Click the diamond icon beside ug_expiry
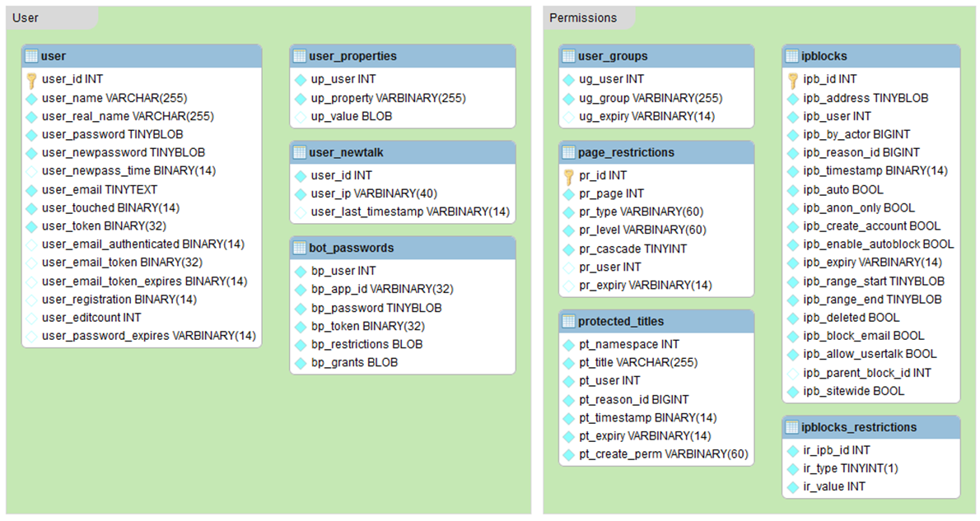The width and height of the screenshot is (980, 521). tap(569, 116)
